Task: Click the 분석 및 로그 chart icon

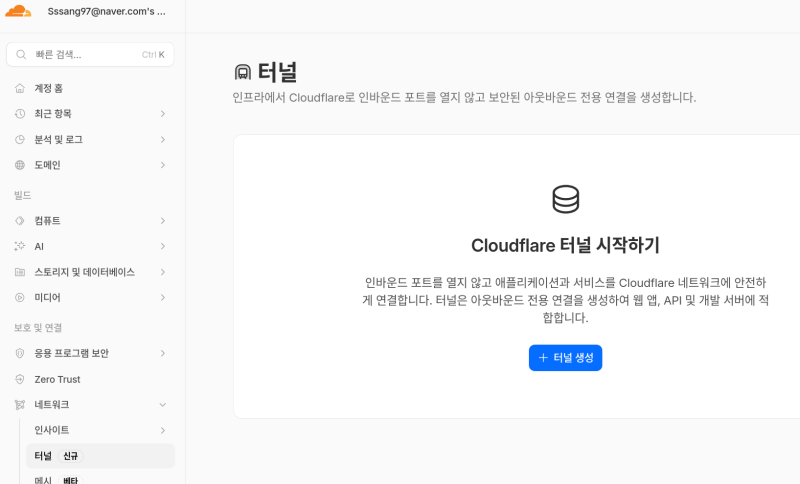Action: tap(20, 140)
